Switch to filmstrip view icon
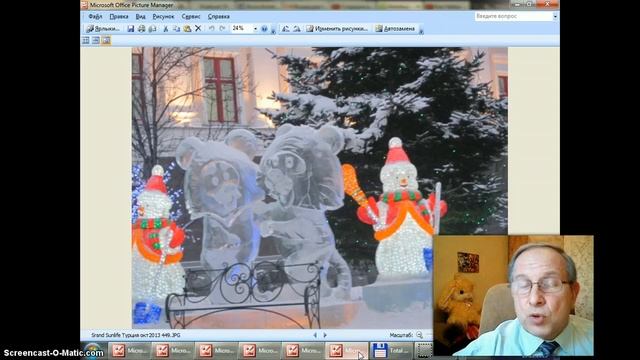The height and width of the screenshot is (360, 640). 96,40
